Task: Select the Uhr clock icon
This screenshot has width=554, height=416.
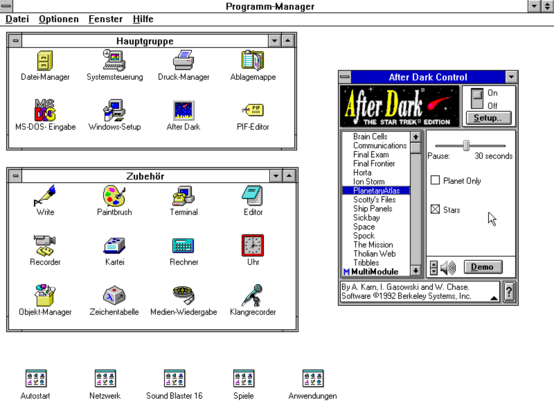Action: point(253,245)
